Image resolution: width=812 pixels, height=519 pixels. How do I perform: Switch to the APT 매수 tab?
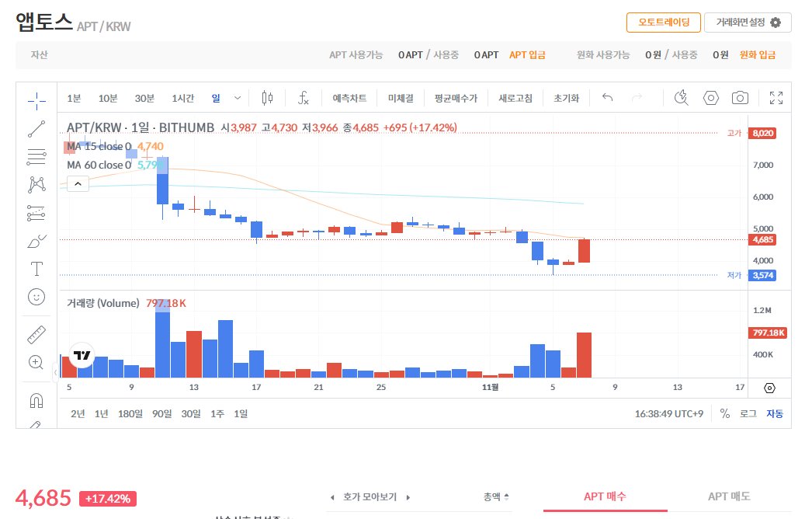pyautogui.click(x=605, y=496)
